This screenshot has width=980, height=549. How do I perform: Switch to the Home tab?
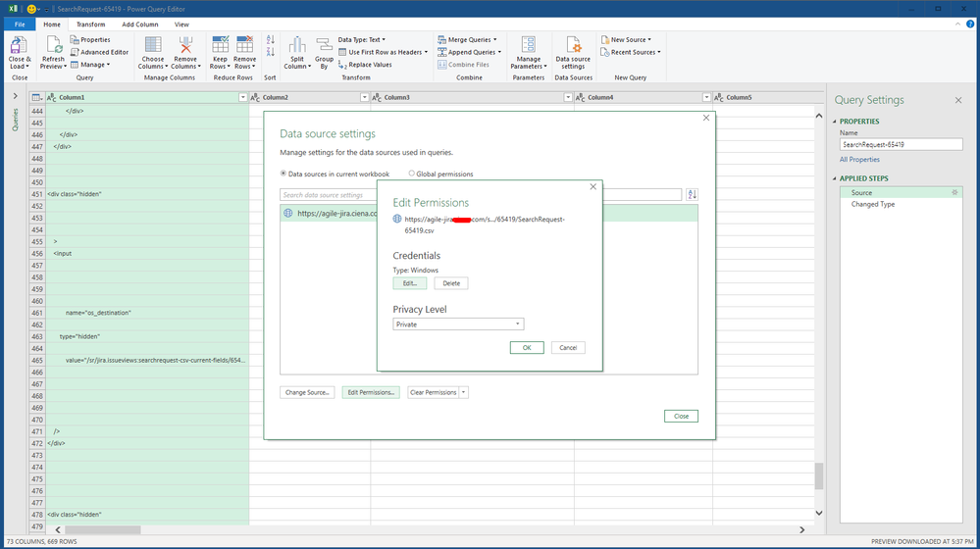52,25
